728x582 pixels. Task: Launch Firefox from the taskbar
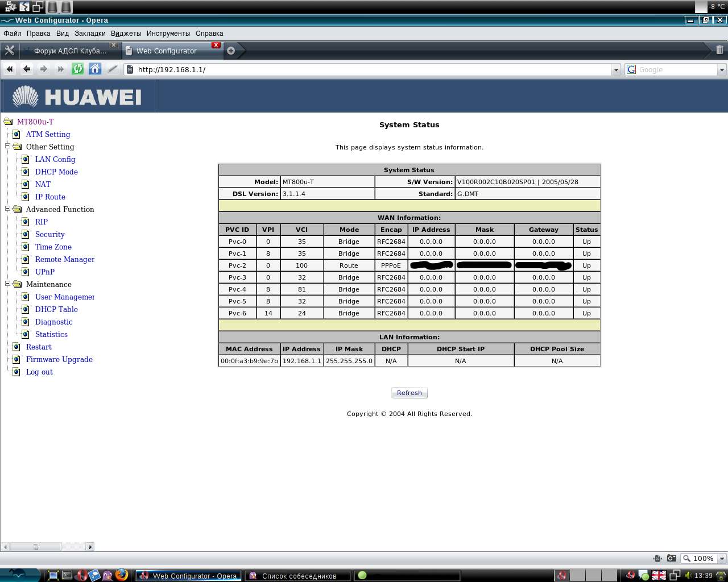pos(121,575)
